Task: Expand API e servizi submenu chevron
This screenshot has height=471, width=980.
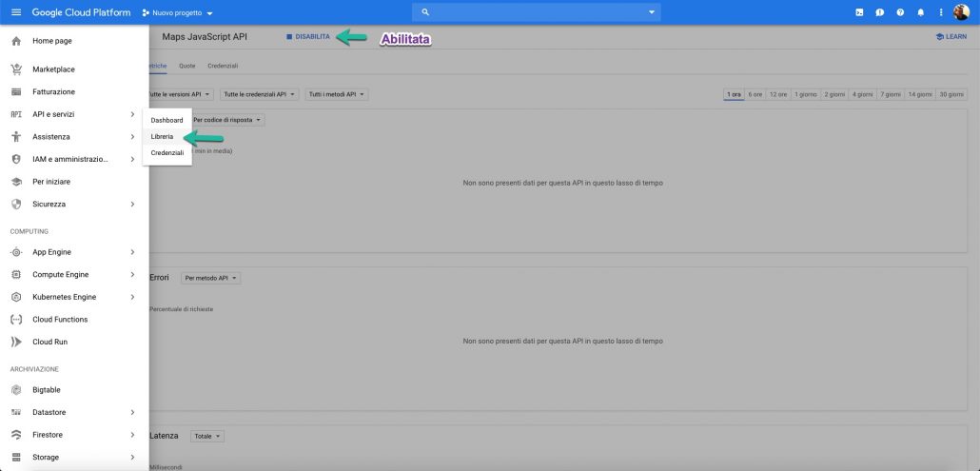Action: click(x=132, y=114)
